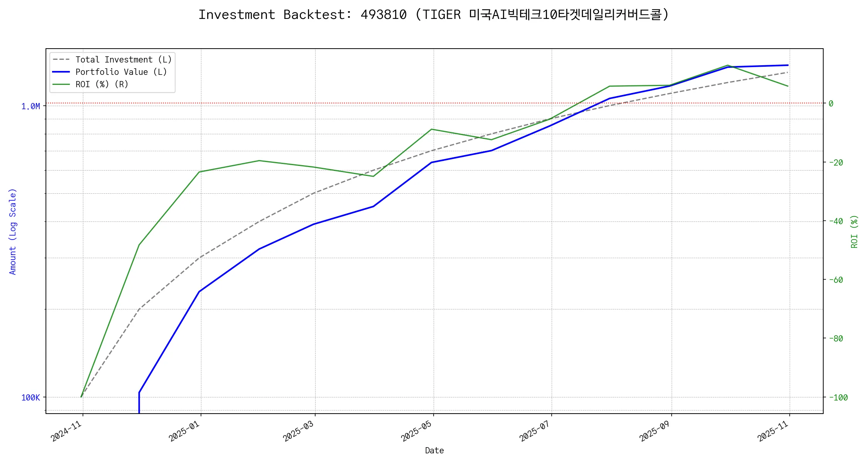Click the gray dashed Total Investment legend swatch
Viewport: 868px width, 463px height.
61,60
